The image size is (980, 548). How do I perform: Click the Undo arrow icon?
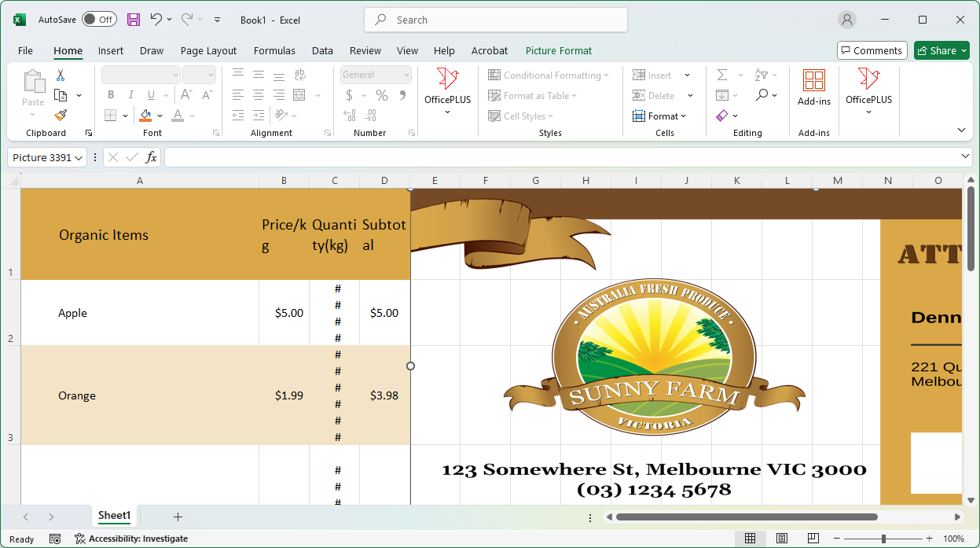pos(156,20)
